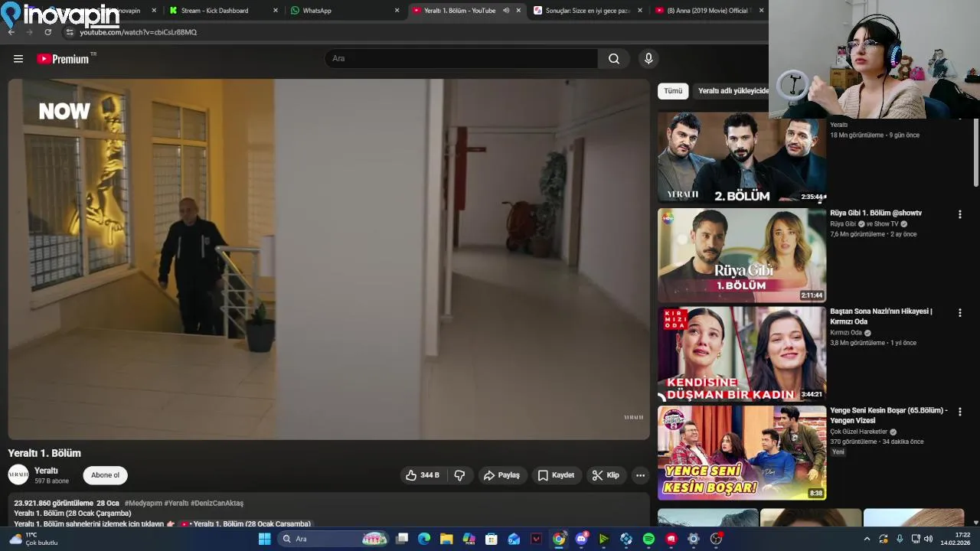The width and height of the screenshot is (980, 551).
Task: Expand the hidden system tray icons chevron
Action: point(867,539)
